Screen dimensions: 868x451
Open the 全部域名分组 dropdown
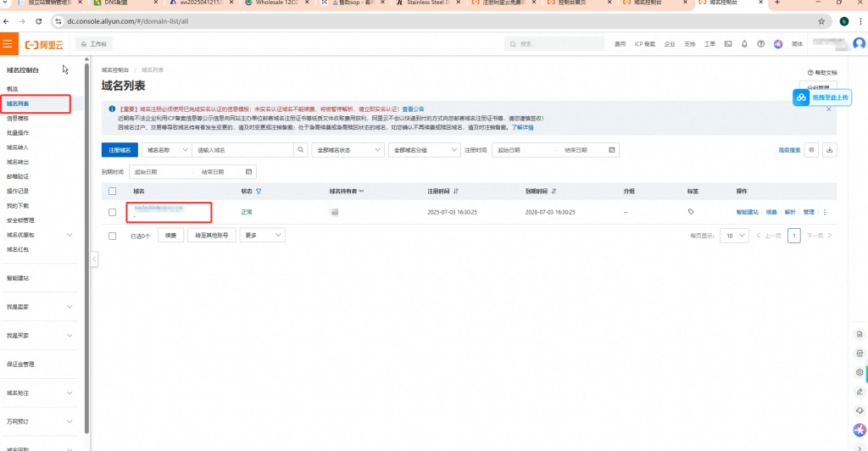click(x=424, y=150)
